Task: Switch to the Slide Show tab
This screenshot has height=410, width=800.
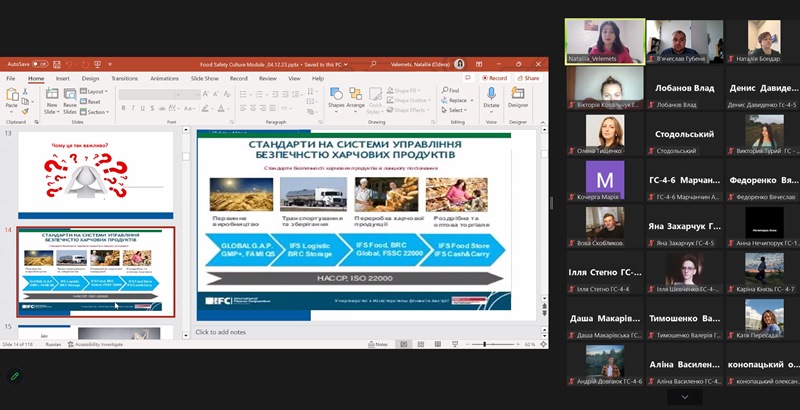Action: pos(204,78)
